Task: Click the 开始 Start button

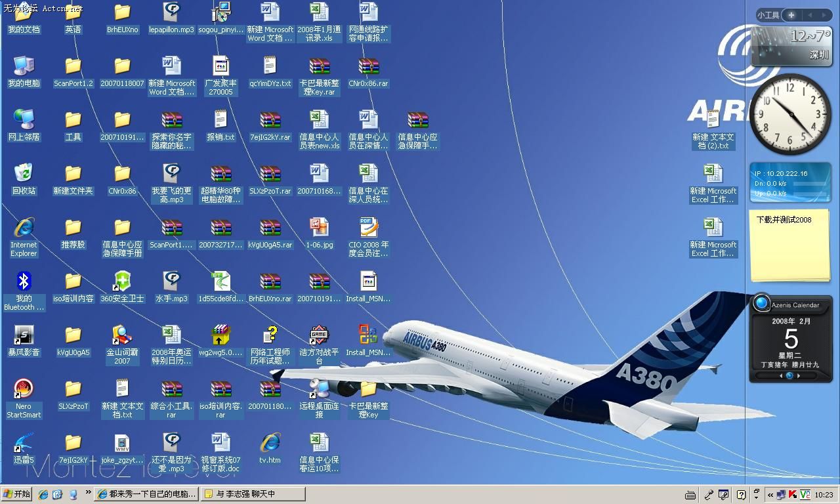Action: tap(17, 494)
